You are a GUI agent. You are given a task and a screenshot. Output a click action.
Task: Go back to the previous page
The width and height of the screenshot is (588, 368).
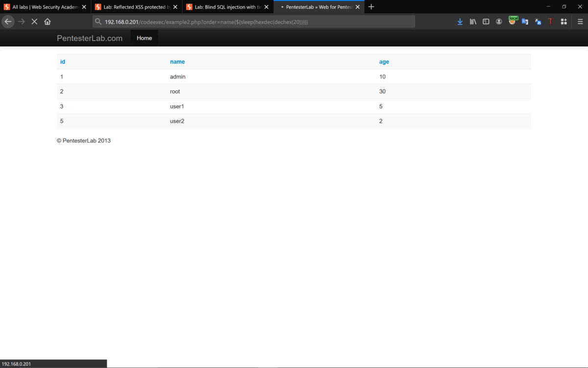(x=8, y=22)
